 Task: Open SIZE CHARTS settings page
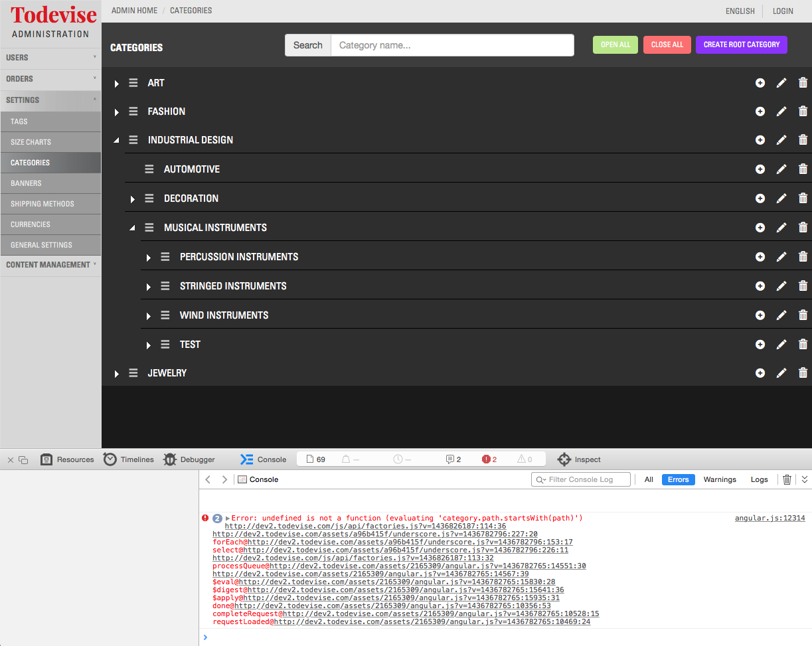[x=50, y=142]
